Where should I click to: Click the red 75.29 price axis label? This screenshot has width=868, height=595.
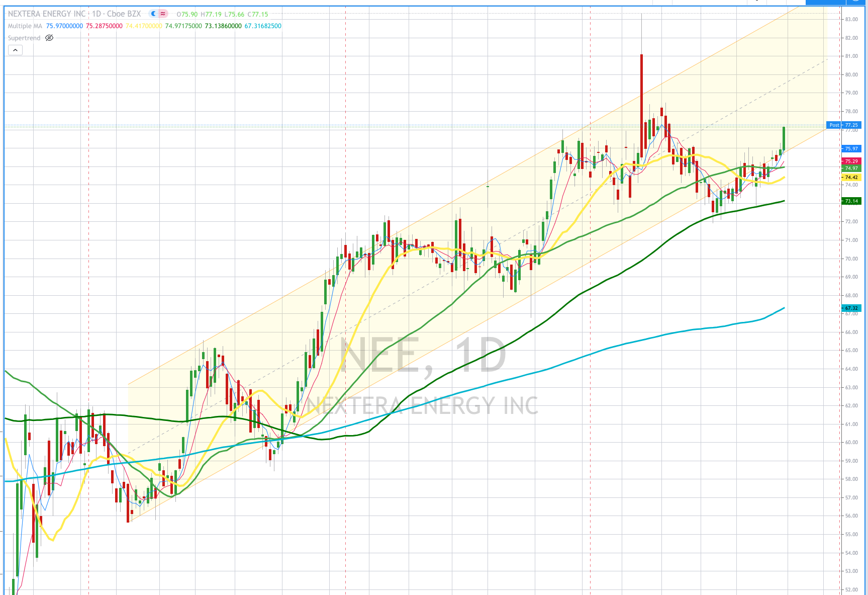(x=851, y=161)
